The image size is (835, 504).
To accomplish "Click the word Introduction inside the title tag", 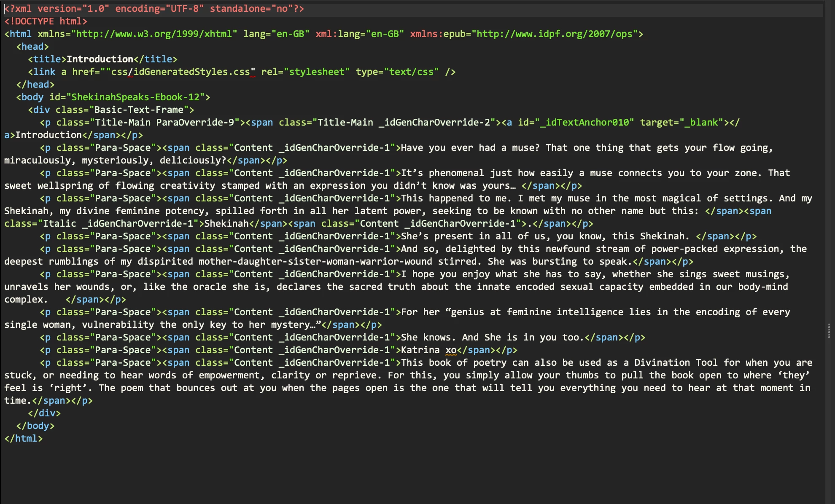I will click(100, 59).
